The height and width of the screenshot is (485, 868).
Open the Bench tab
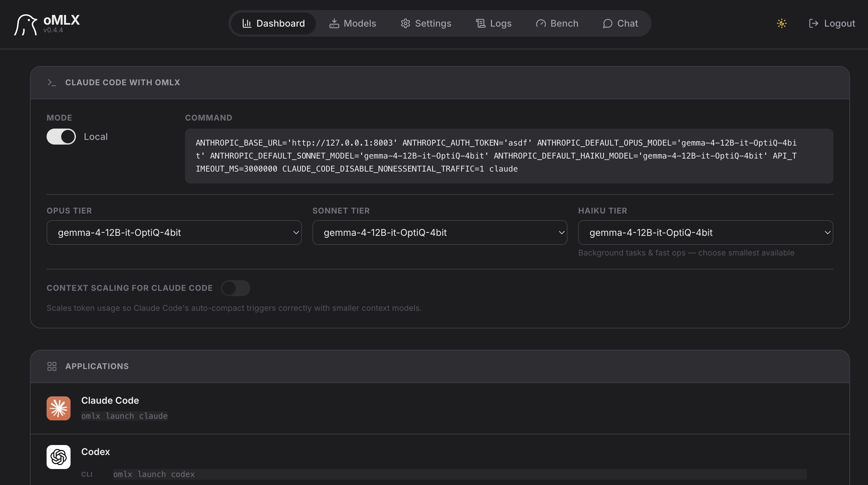pyautogui.click(x=557, y=23)
